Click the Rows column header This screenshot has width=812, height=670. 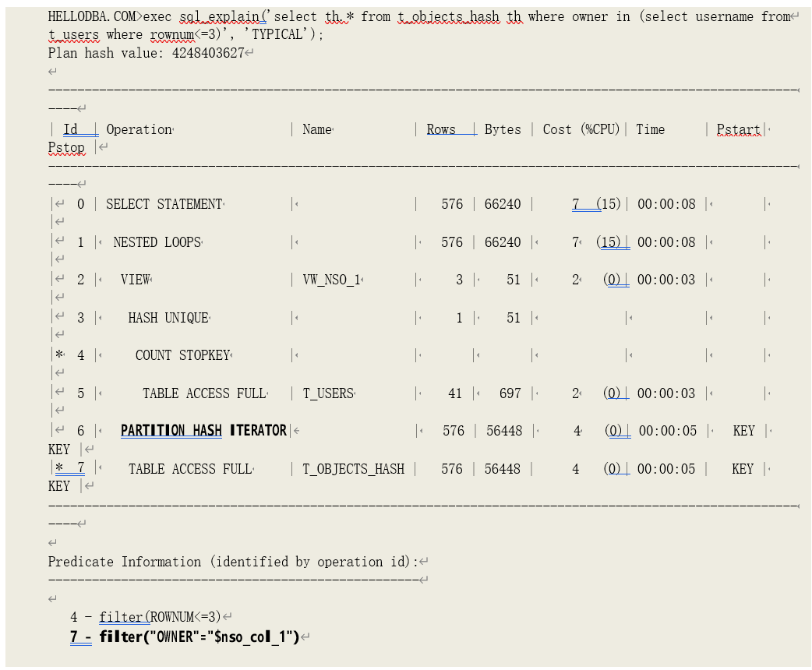(x=441, y=129)
